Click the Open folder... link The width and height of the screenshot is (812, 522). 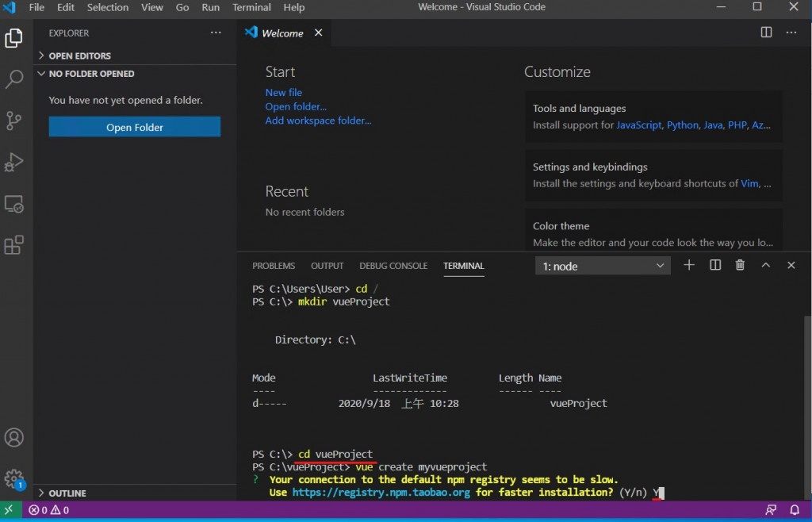[x=296, y=106]
